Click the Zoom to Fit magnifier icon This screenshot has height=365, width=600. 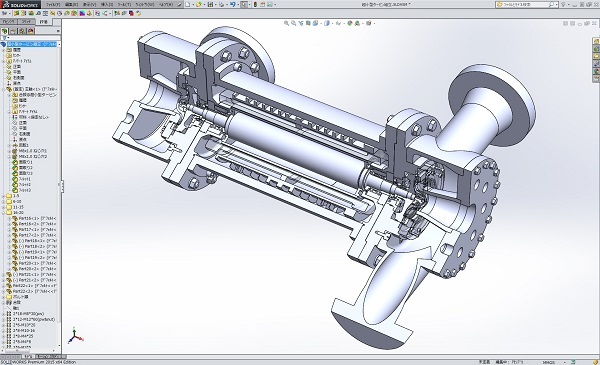point(286,23)
